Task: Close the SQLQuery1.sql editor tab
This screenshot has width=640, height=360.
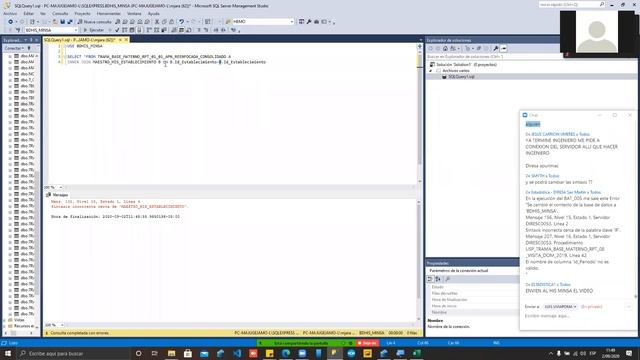Action: [x=126, y=40]
